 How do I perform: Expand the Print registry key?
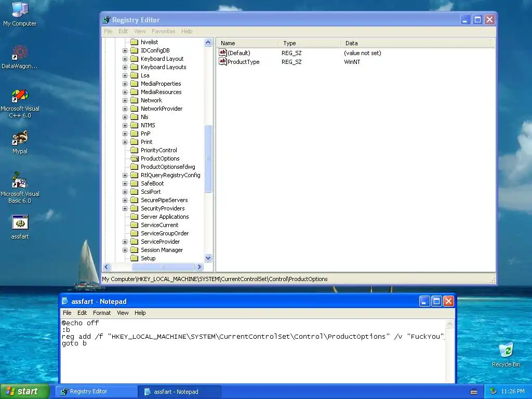[x=125, y=142]
